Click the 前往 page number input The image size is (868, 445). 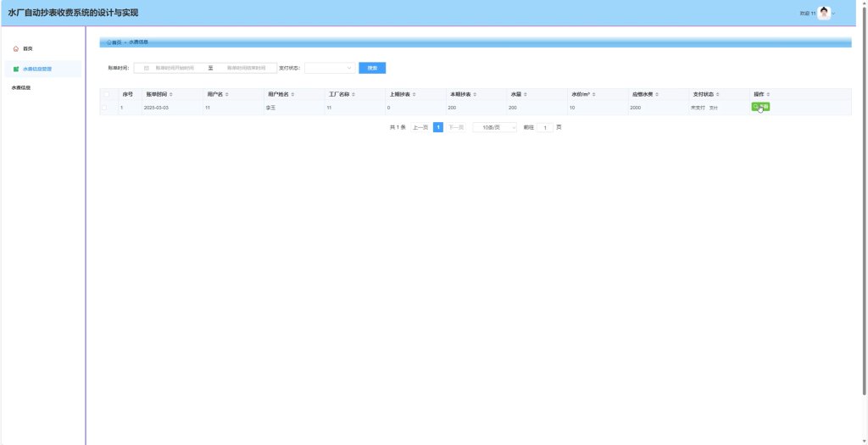[545, 127]
